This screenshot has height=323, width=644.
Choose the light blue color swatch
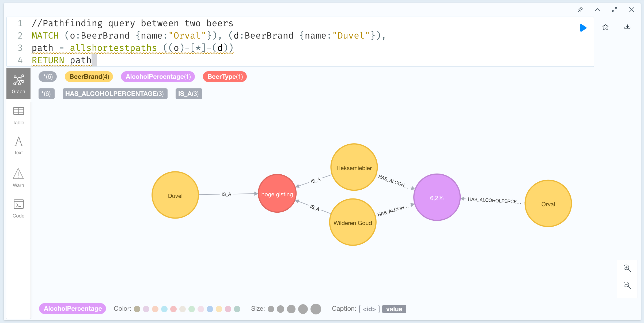click(210, 309)
